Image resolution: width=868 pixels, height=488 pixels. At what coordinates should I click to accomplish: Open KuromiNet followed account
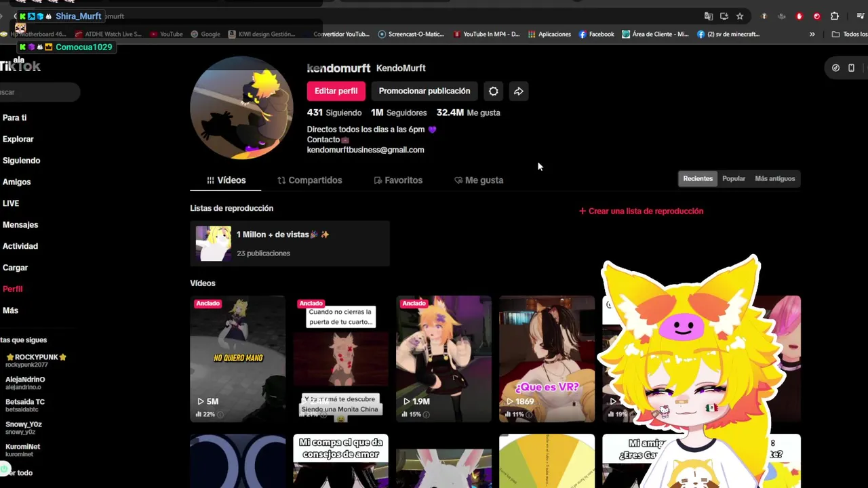(22, 450)
